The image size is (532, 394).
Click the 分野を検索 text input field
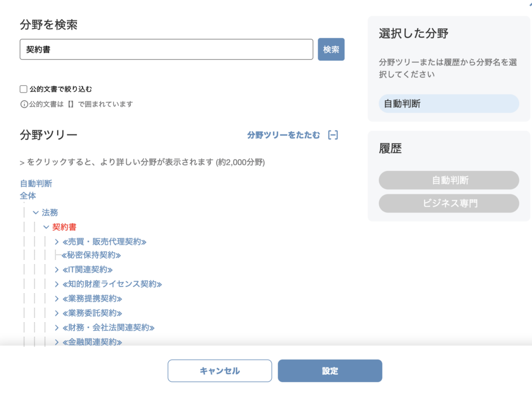click(166, 50)
